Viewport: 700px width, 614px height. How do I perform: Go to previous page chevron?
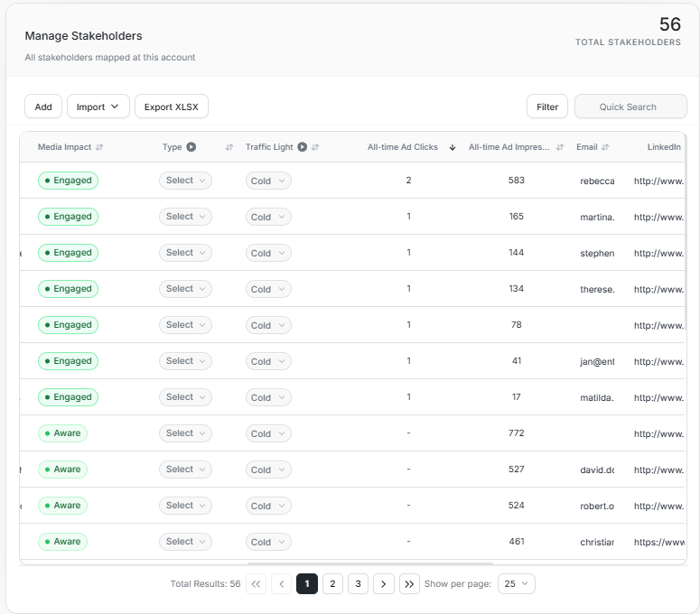[282, 583]
